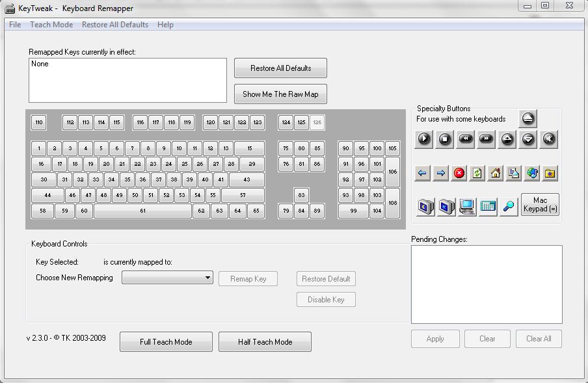Open the File menu
This screenshot has width=588, height=383.
15,25
